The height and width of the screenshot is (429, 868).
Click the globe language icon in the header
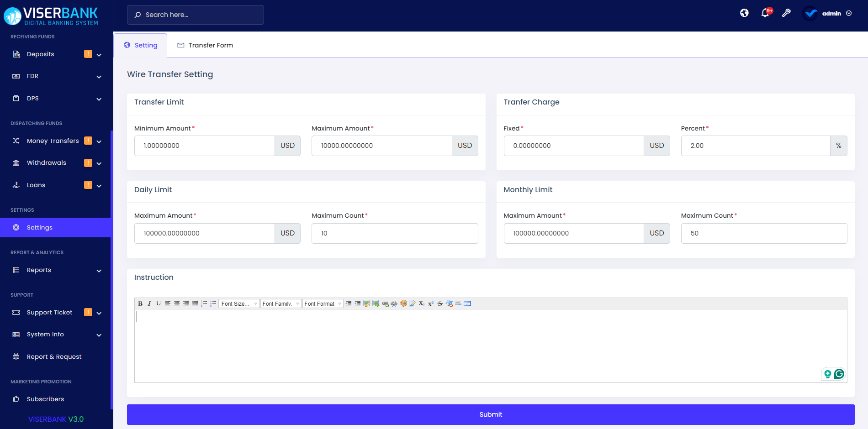[x=744, y=13]
